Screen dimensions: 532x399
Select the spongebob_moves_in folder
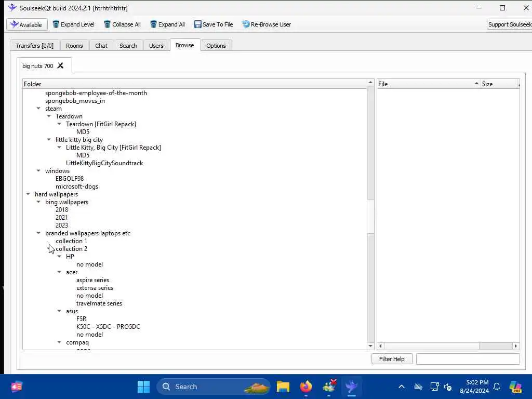[x=75, y=101]
